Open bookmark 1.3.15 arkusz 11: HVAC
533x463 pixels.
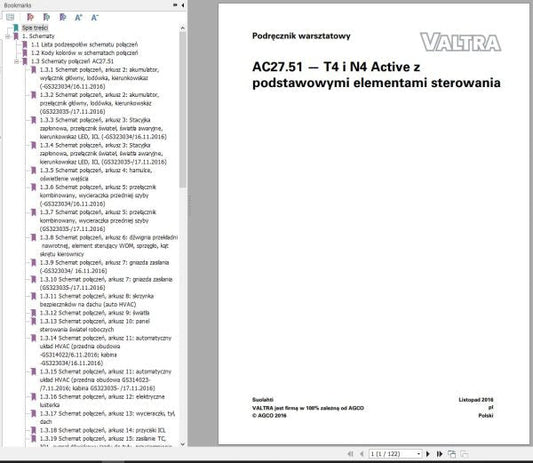point(105,380)
